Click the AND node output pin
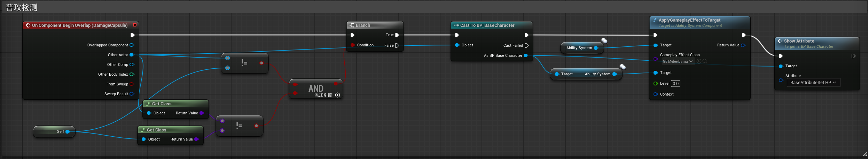Screen dimensions: 868x159 (336, 84)
